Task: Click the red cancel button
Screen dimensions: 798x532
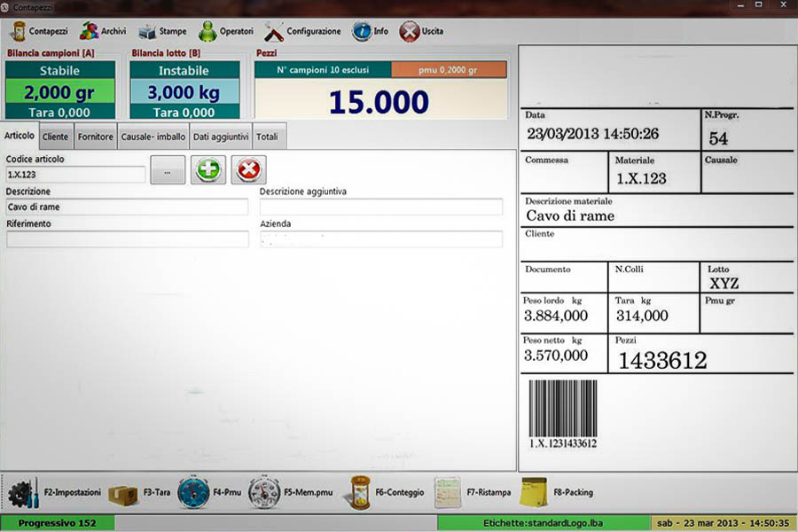Action: click(250, 170)
